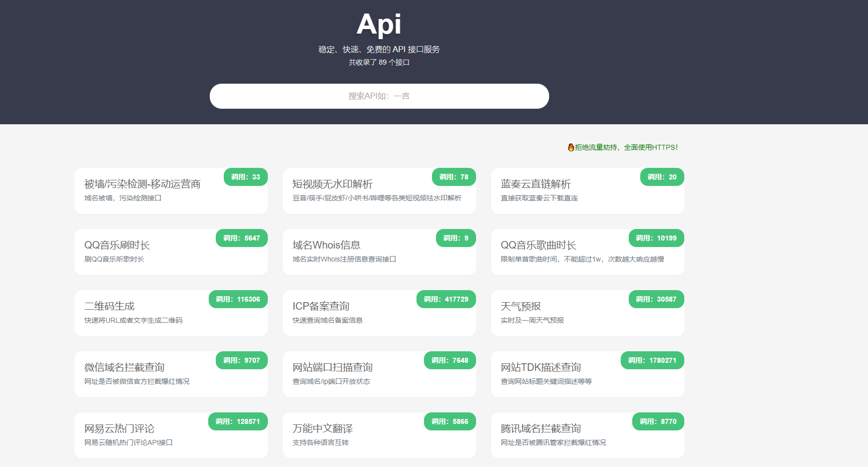The image size is (868, 467).
Task: Click description 直接获取蓝奏云下载直连
Action: click(x=539, y=198)
